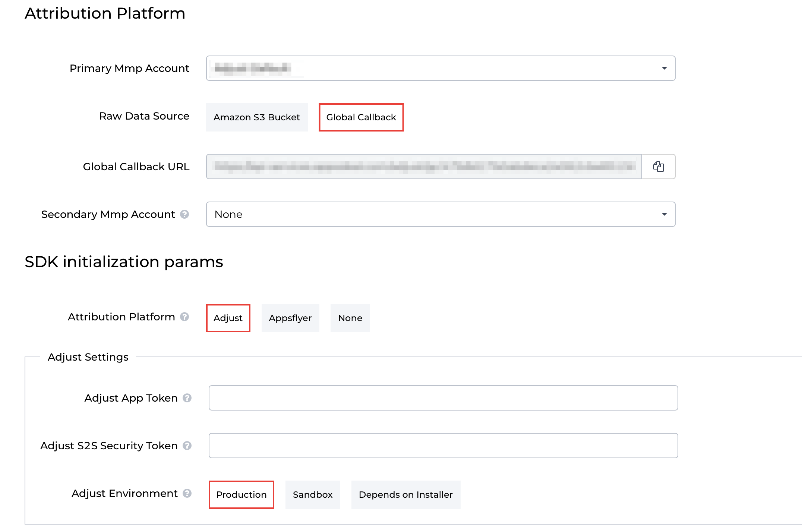802x532 pixels.
Task: Click the Adjust App Token input field
Action: point(443,398)
